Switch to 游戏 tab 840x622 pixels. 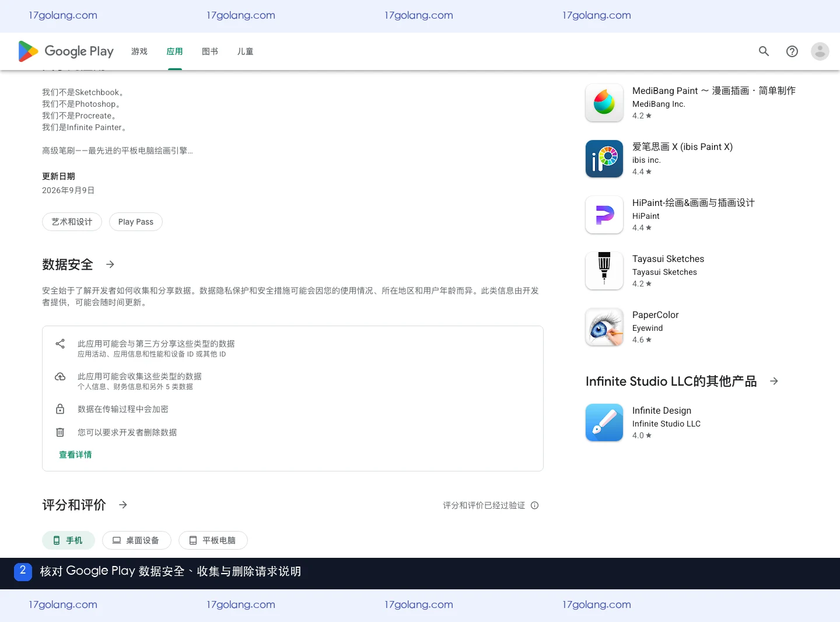139,51
